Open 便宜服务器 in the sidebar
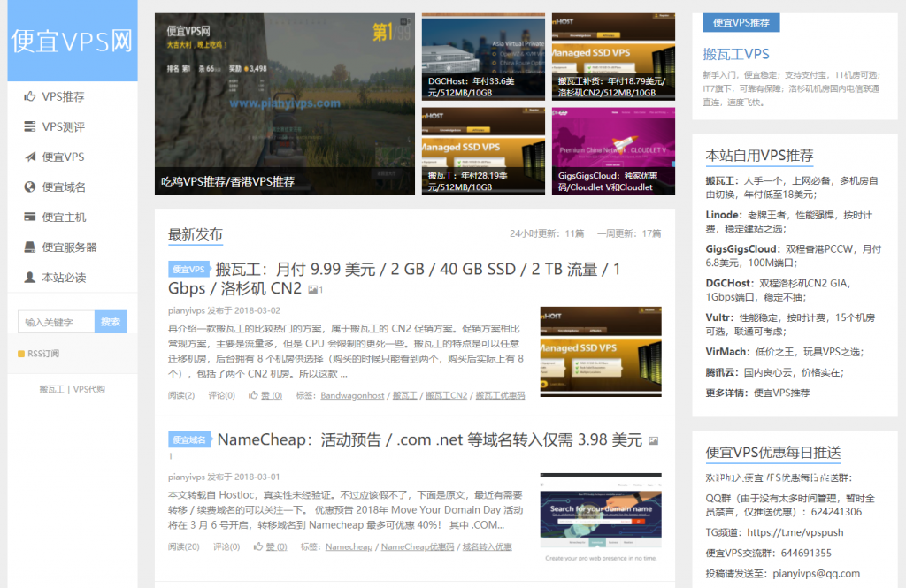The width and height of the screenshot is (906, 588). click(69, 248)
